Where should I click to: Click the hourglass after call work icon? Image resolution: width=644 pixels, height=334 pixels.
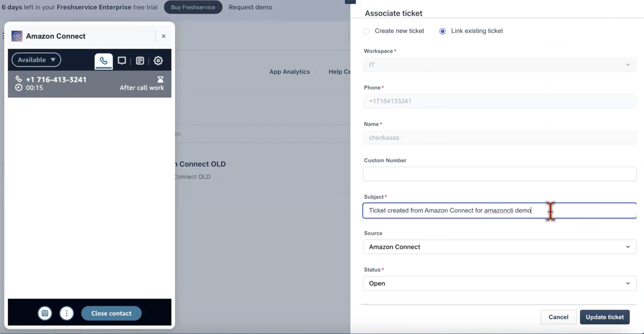[160, 79]
